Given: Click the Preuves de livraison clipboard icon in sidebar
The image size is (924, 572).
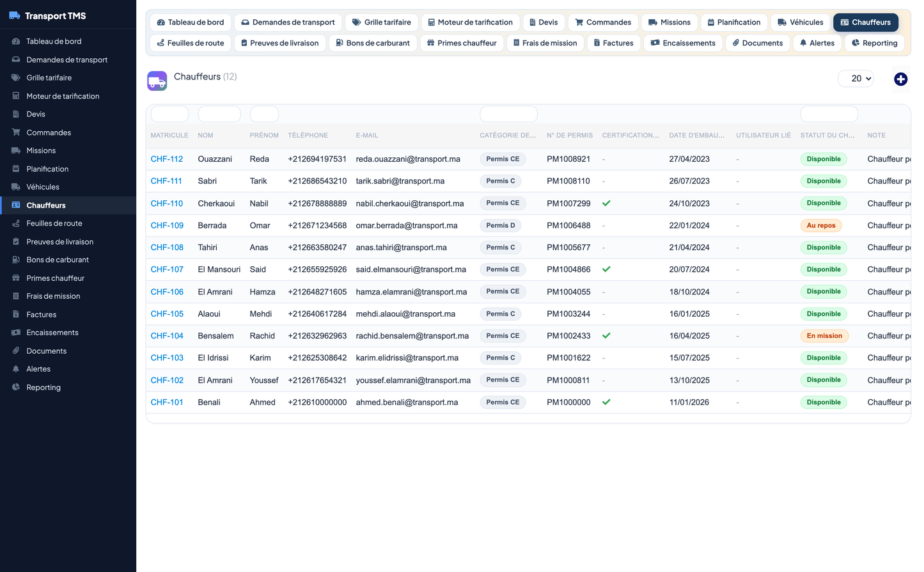Looking at the screenshot, I should click(16, 242).
